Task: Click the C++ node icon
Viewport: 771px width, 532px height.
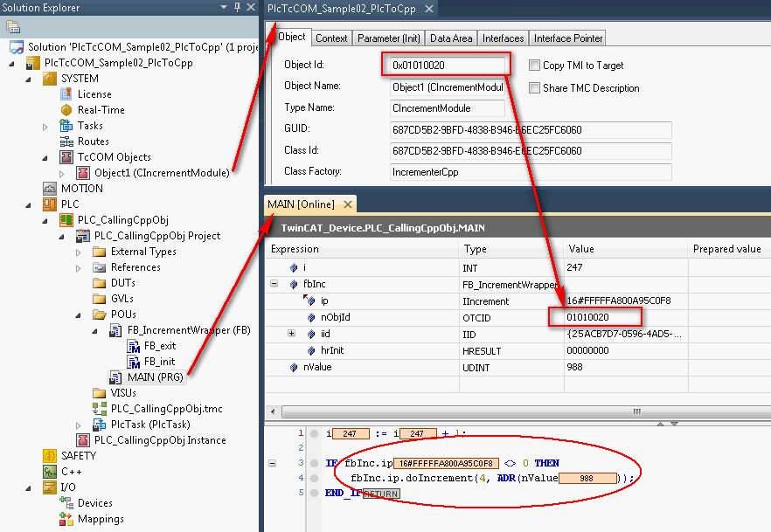Action: [x=50, y=472]
